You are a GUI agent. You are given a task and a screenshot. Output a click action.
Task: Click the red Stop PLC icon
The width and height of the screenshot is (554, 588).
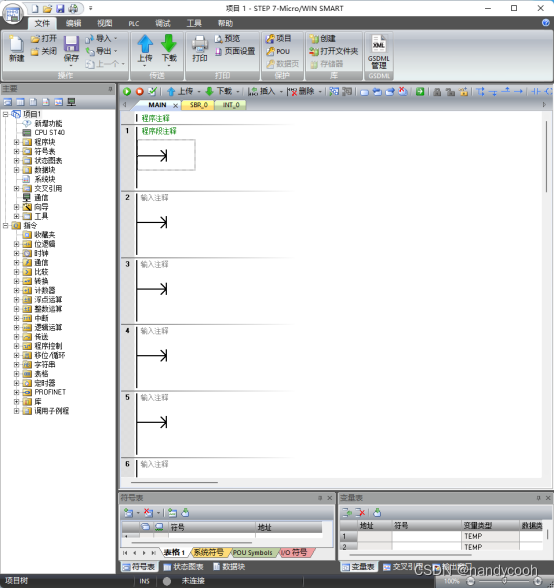pyautogui.click(x=140, y=91)
